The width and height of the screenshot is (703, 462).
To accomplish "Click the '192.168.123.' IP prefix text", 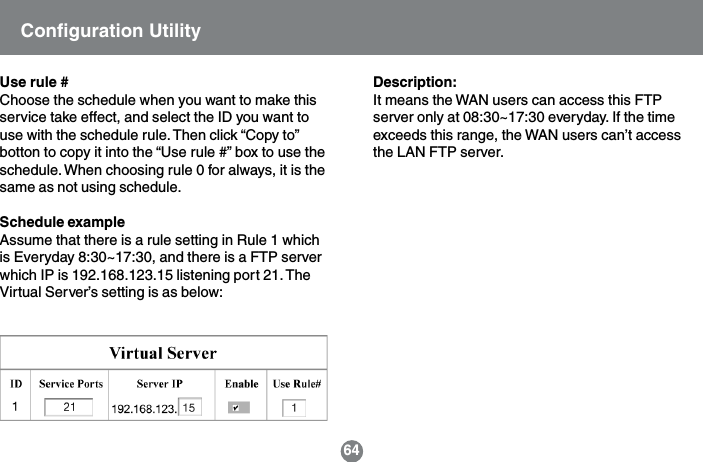I will pyautogui.click(x=144, y=409).
